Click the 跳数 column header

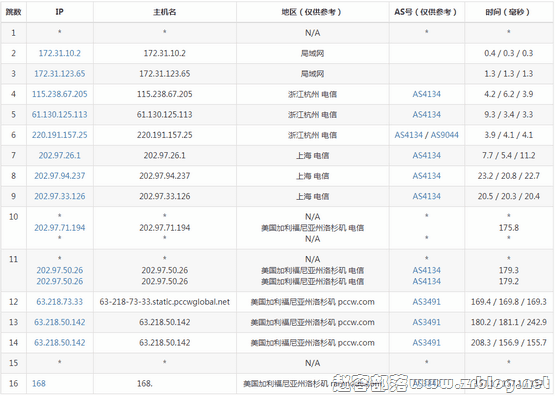point(13,12)
